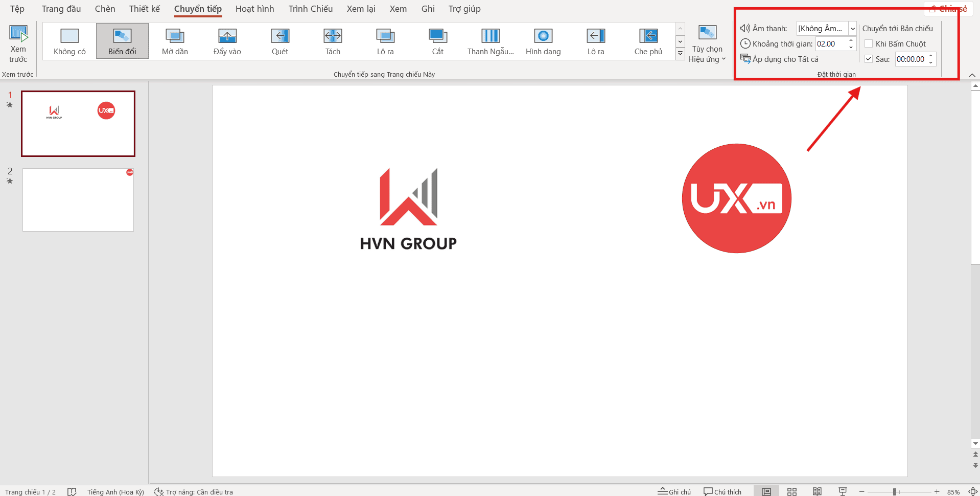Click the Âm thanh speaker icon
The image size is (980, 496).
745,28
